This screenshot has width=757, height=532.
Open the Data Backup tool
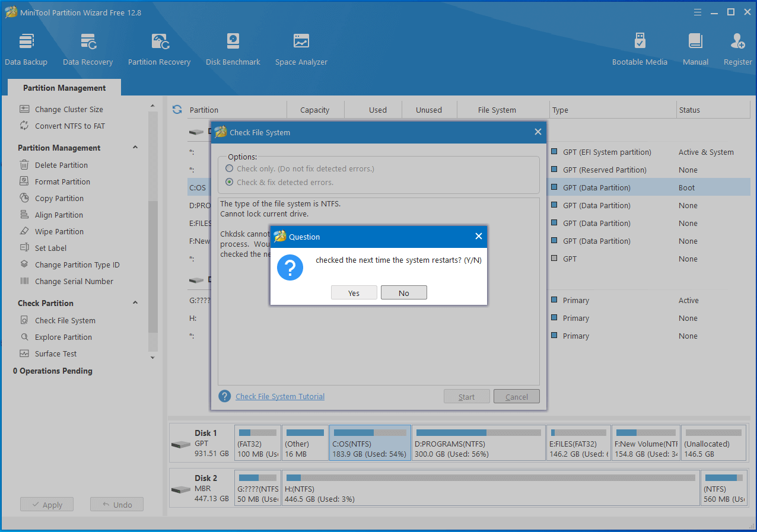[26, 50]
